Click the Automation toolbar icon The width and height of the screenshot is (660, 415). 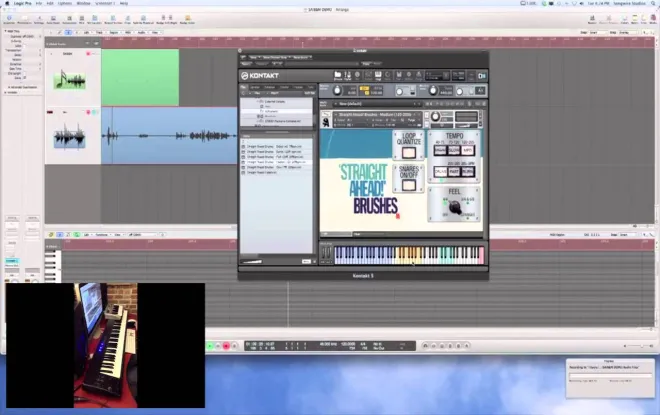(69, 19)
